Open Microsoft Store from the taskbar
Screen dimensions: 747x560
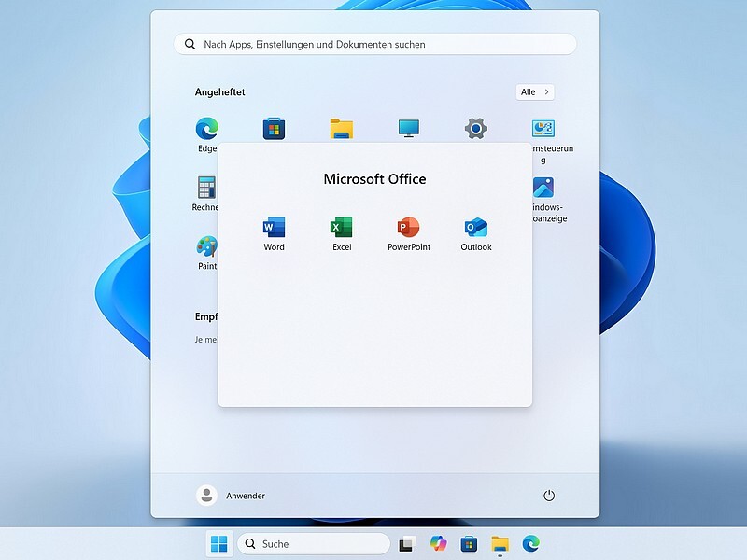[x=469, y=543]
